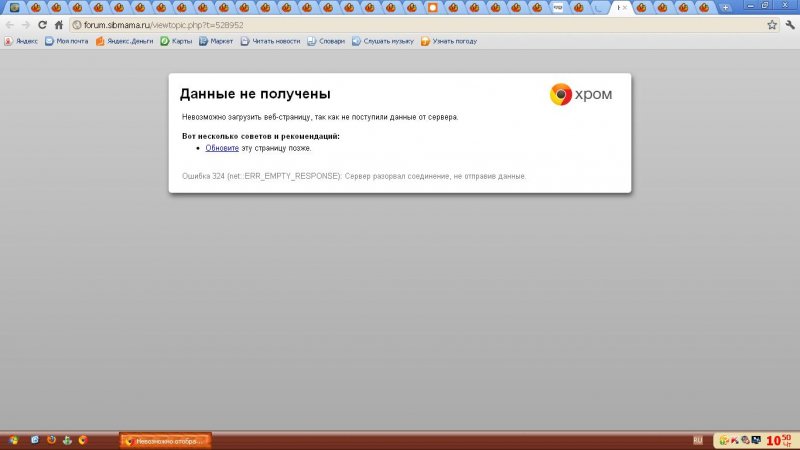
Task: Select the Chrome taskbar button Невозможно отобра...
Action: (x=165, y=440)
